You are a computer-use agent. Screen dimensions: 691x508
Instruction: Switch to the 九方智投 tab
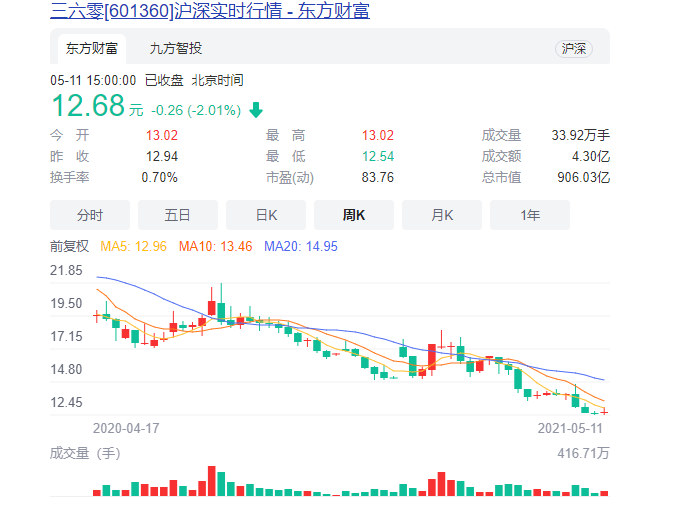[175, 49]
